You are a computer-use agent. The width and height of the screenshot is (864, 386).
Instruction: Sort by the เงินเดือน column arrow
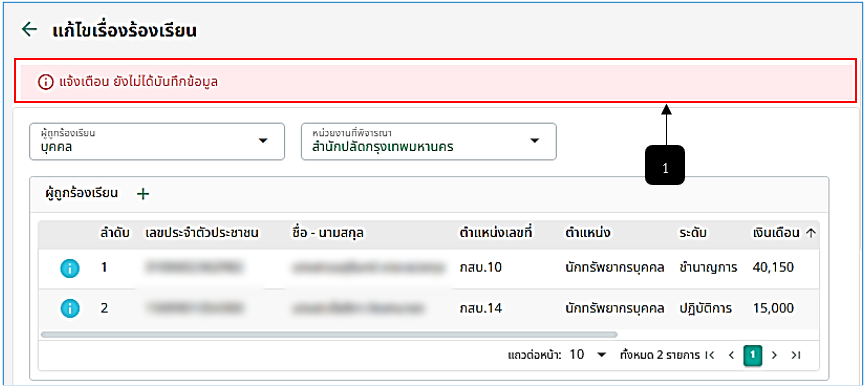point(811,233)
